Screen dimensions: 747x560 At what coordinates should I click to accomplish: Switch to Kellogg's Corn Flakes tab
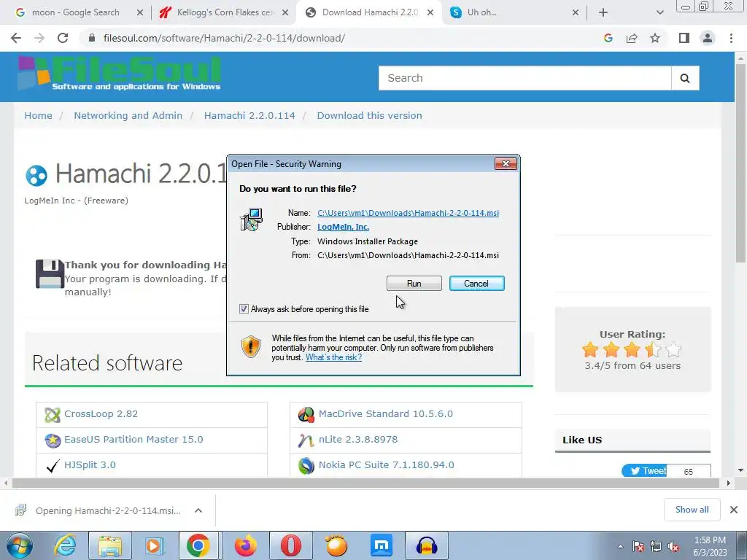coord(225,12)
